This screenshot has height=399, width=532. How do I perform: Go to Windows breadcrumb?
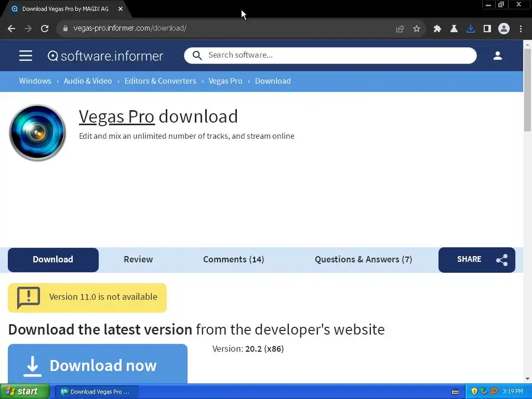35,81
